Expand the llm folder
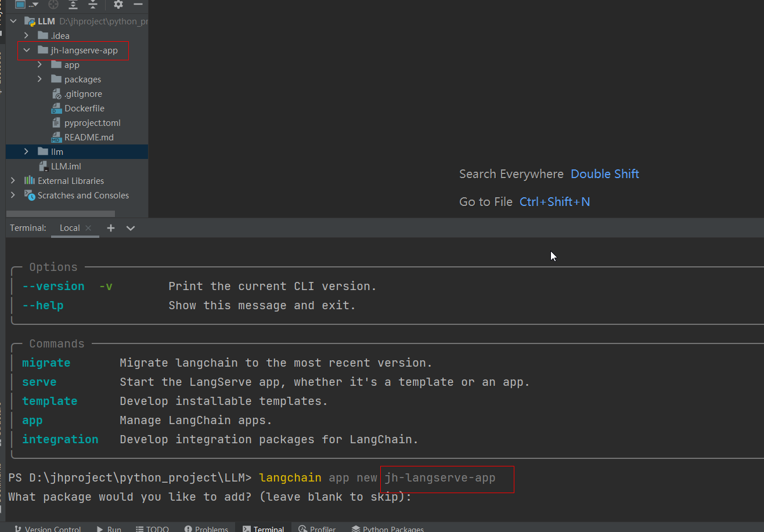764x532 pixels. pyautogui.click(x=27, y=152)
